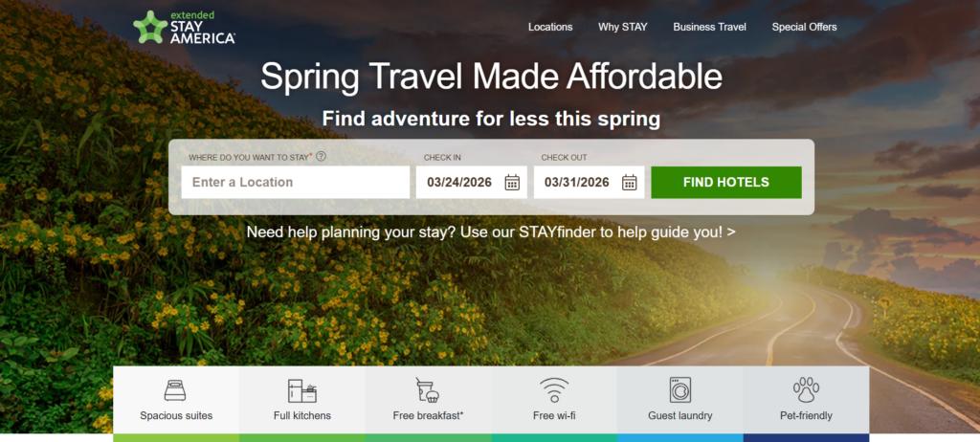Click the FIND HOTELS button
The width and height of the screenshot is (980, 442).
[726, 183]
